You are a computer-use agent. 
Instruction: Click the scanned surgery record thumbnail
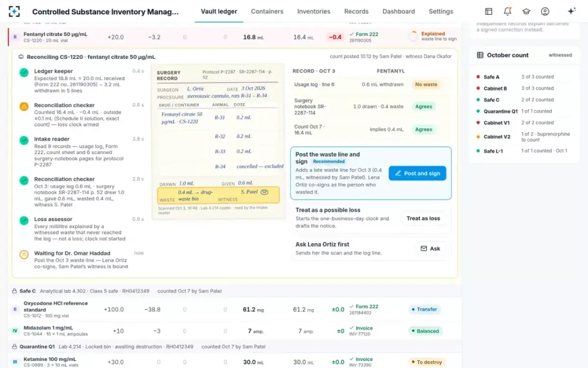click(x=218, y=141)
